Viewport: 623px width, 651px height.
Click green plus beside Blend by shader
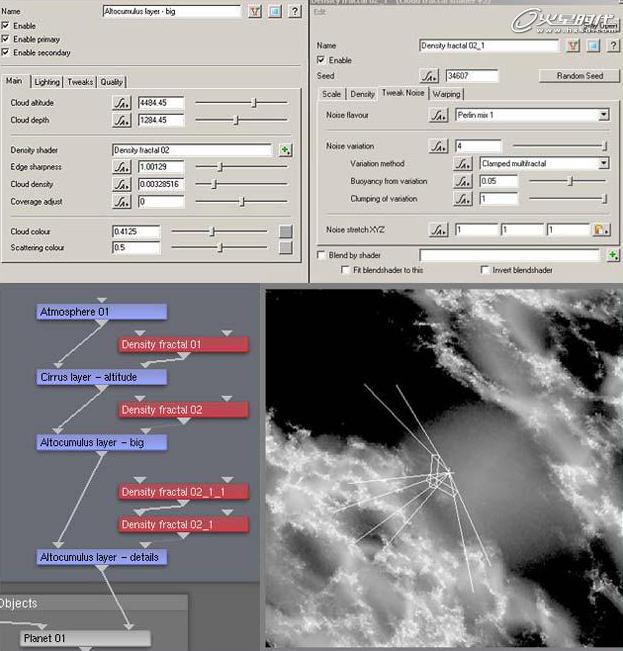(x=613, y=255)
